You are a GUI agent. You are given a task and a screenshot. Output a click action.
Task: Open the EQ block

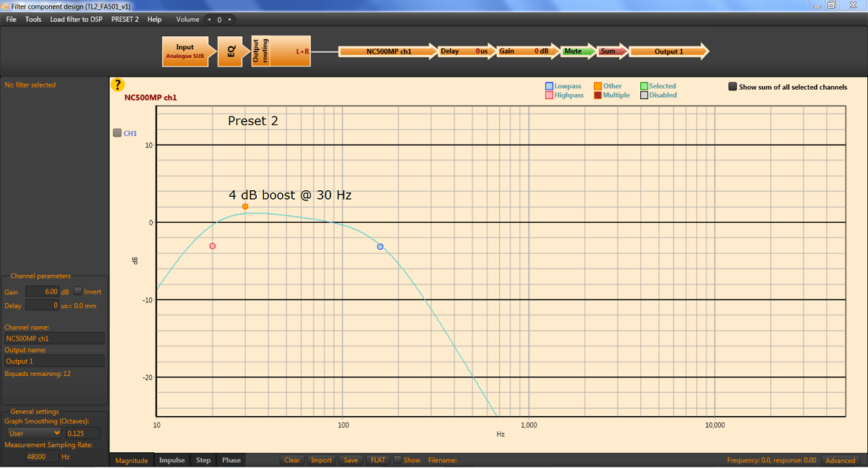[x=232, y=51]
